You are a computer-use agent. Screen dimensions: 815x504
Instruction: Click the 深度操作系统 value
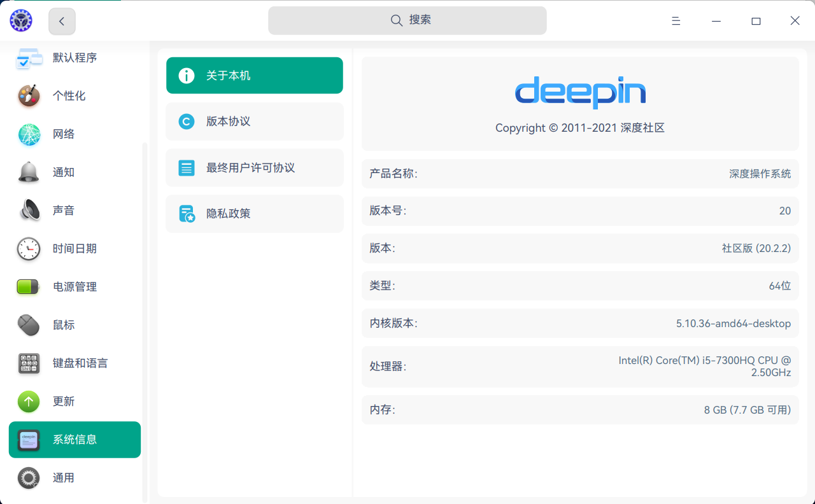(x=760, y=174)
